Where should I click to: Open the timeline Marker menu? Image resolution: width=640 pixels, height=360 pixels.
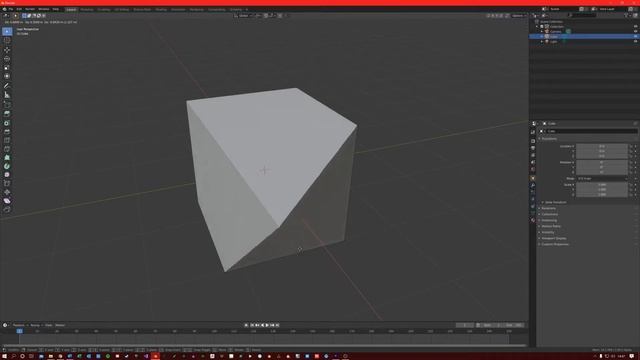click(60, 325)
